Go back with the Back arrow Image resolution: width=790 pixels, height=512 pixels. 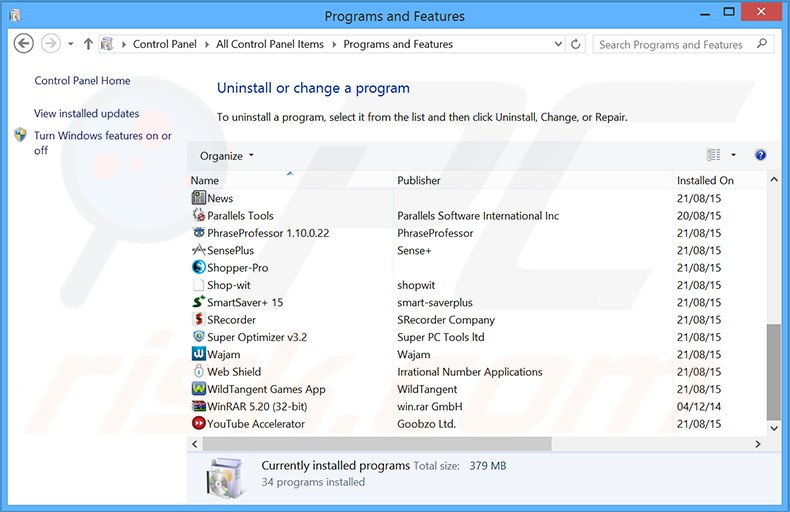pyautogui.click(x=23, y=44)
